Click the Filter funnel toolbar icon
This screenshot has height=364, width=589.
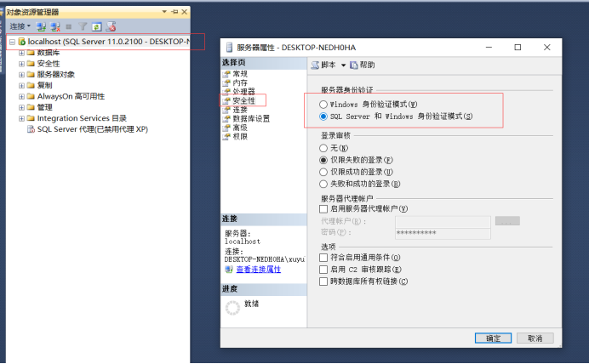click(83, 26)
